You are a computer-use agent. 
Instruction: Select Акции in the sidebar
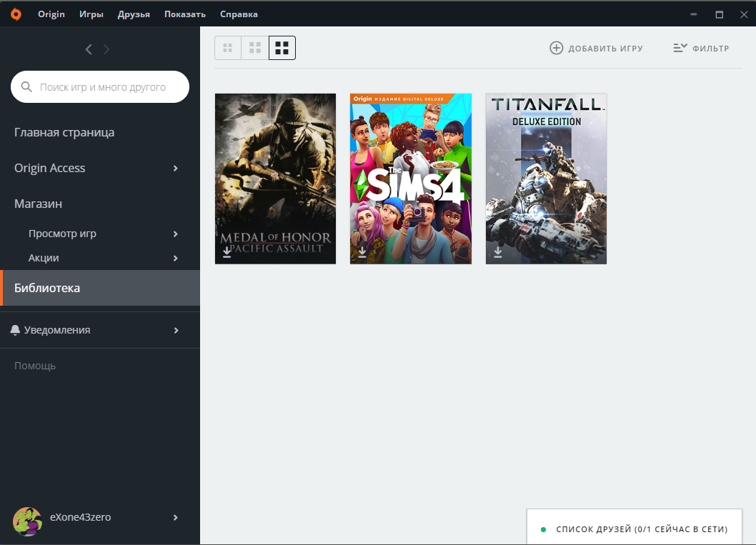44,258
